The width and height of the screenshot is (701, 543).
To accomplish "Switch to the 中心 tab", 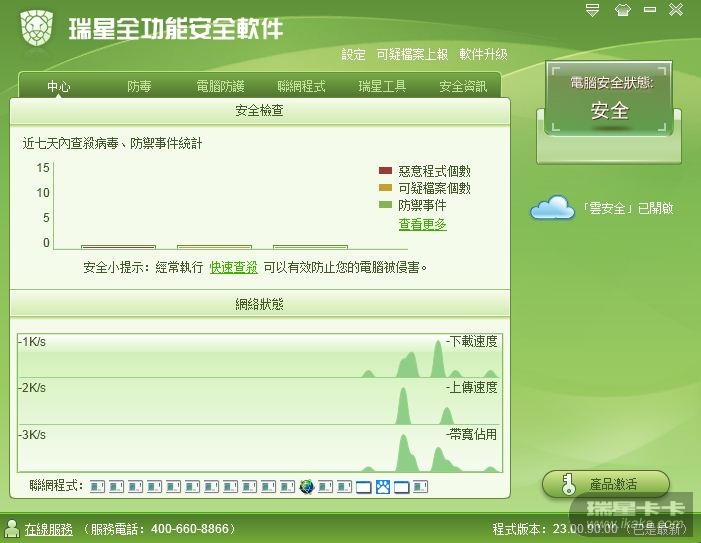I will pyautogui.click(x=59, y=86).
